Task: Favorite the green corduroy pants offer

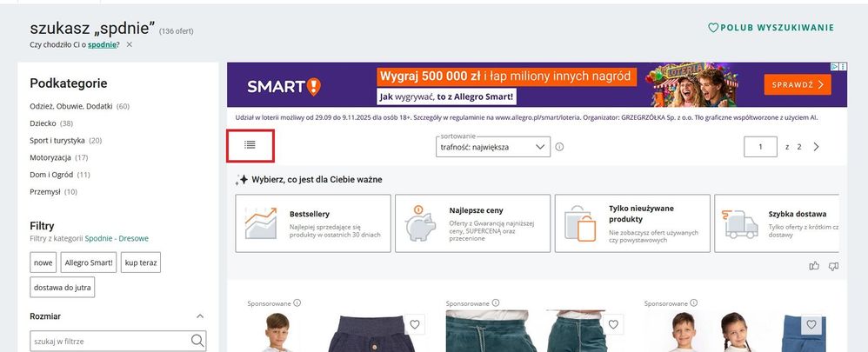Action: click(x=613, y=325)
